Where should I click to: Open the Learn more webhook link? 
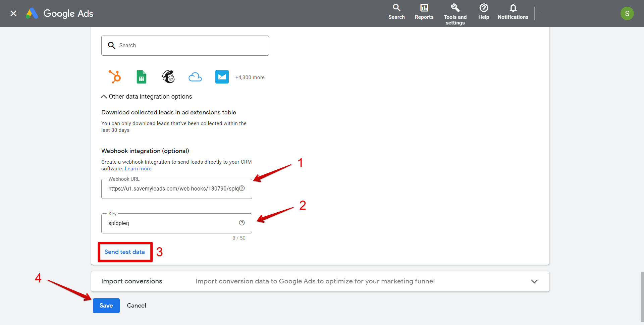[x=138, y=169]
